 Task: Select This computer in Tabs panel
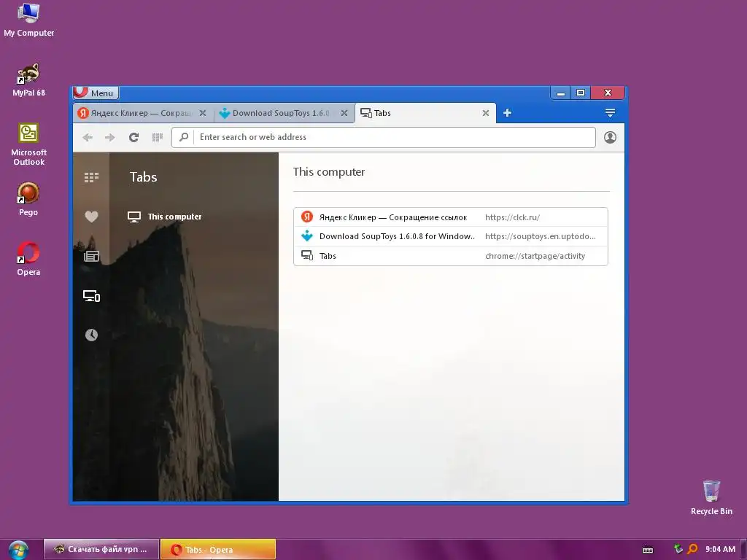[165, 217]
